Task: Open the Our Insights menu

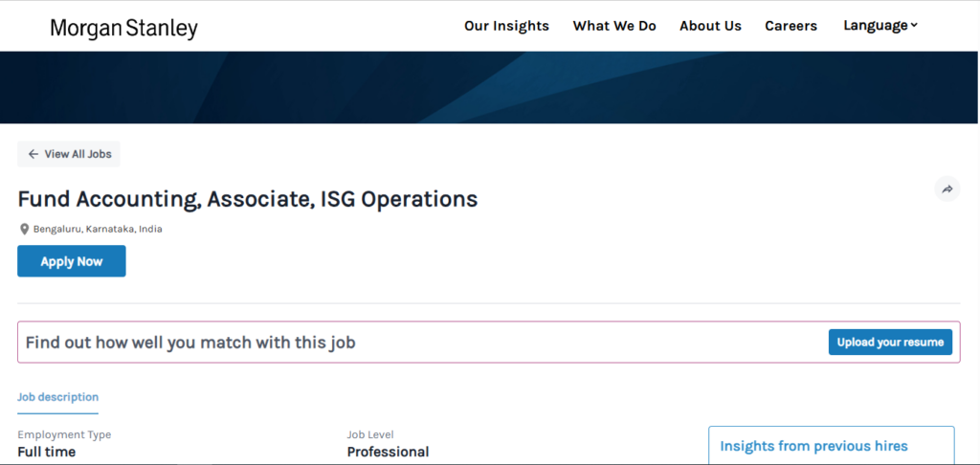Action: pos(506,26)
